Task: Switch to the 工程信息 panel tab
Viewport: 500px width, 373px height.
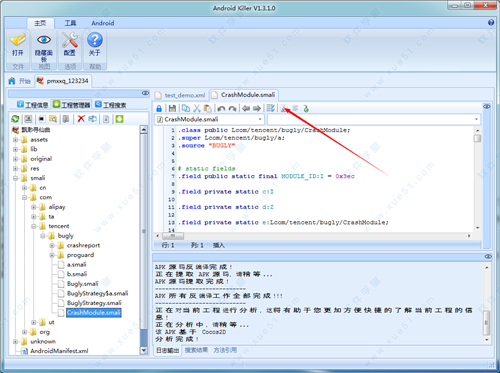Action: coord(33,105)
